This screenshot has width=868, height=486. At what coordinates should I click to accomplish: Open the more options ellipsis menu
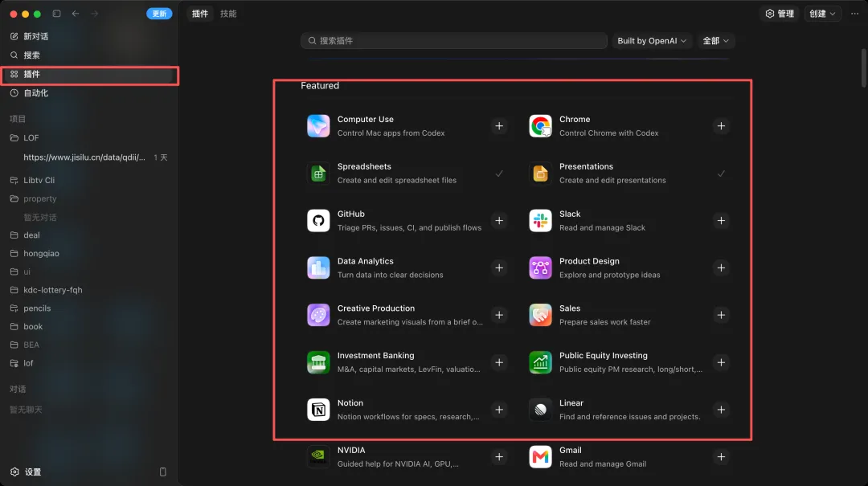[x=854, y=14]
